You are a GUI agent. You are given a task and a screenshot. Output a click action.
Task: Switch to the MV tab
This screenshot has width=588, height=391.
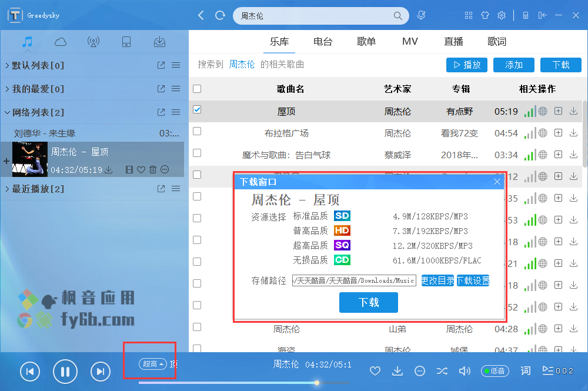(x=410, y=42)
